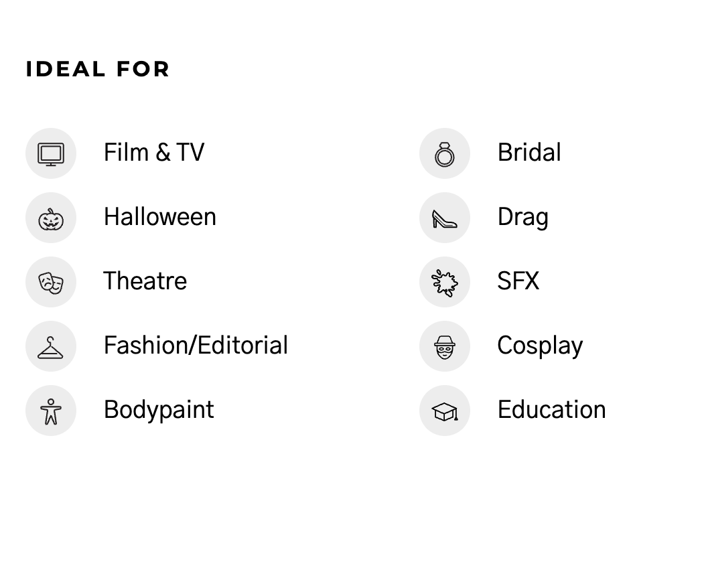Image resolution: width=706 pixels, height=588 pixels.
Task: Click the Film & TV label
Action: 153,153
